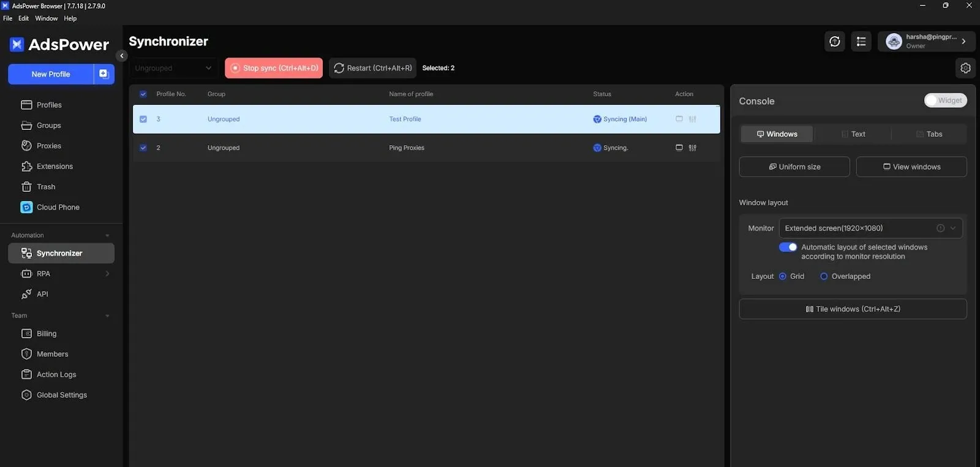Toggle the select-all checkbox in table header
The height and width of the screenshot is (467, 980).
143,94
